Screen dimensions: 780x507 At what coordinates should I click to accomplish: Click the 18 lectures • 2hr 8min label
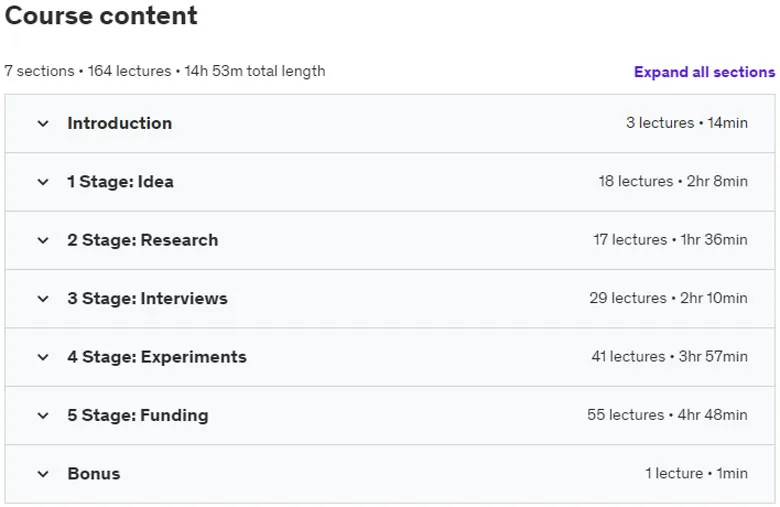point(673,181)
